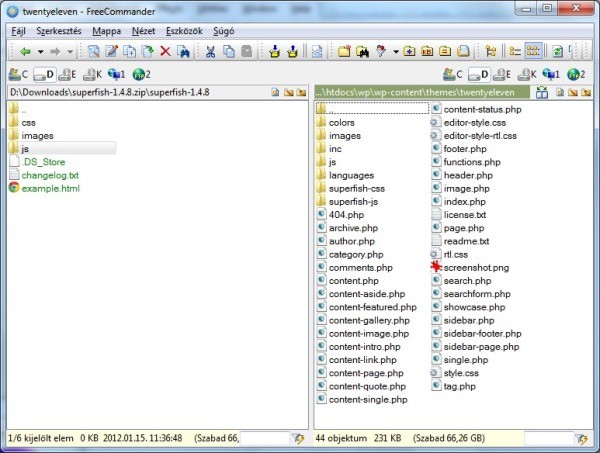Click the grayed Paste icon
Screen dimensions: 600x453
247,51
